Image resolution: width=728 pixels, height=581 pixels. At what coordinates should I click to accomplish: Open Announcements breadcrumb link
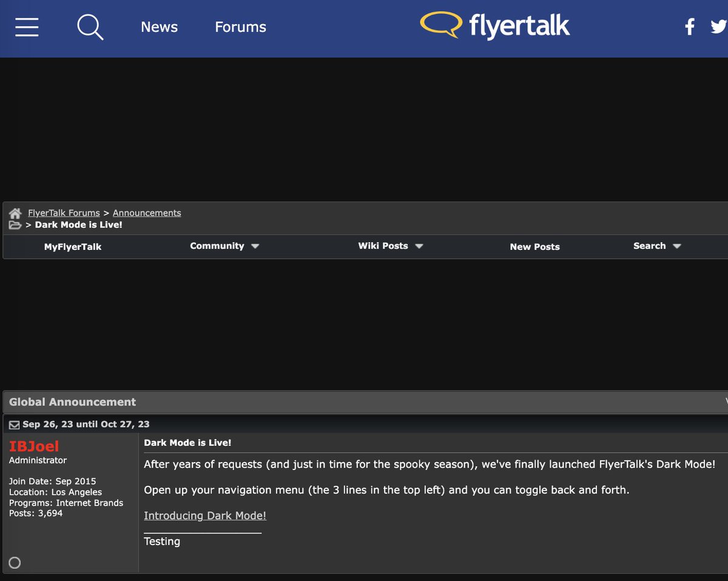point(147,213)
